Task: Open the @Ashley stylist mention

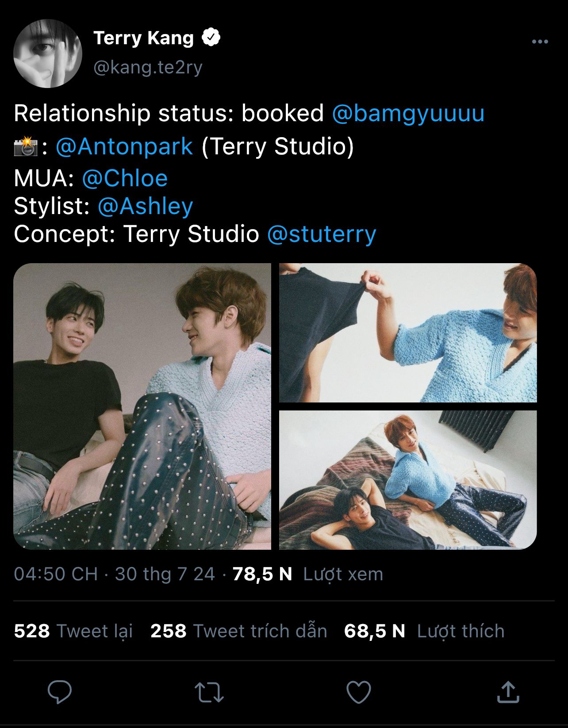Action: [145, 206]
